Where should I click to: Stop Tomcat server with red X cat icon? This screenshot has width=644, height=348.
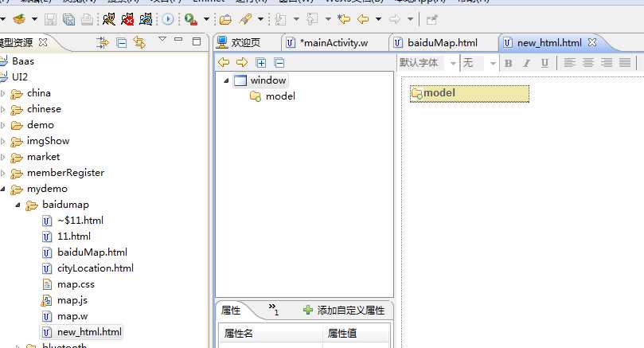127,19
